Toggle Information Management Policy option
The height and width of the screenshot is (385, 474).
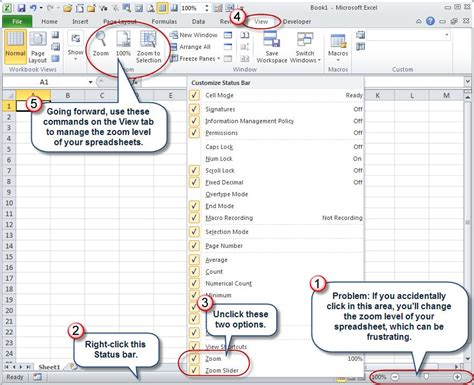(276, 121)
